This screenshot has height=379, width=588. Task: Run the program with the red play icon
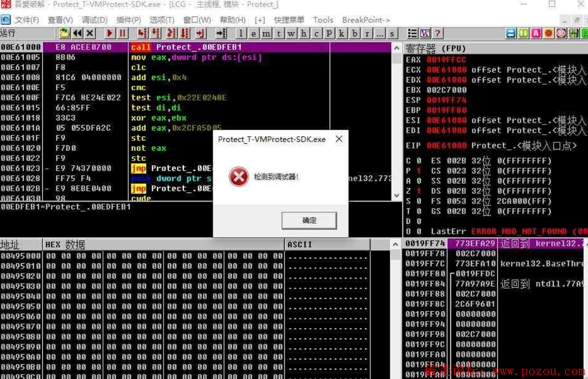110,33
